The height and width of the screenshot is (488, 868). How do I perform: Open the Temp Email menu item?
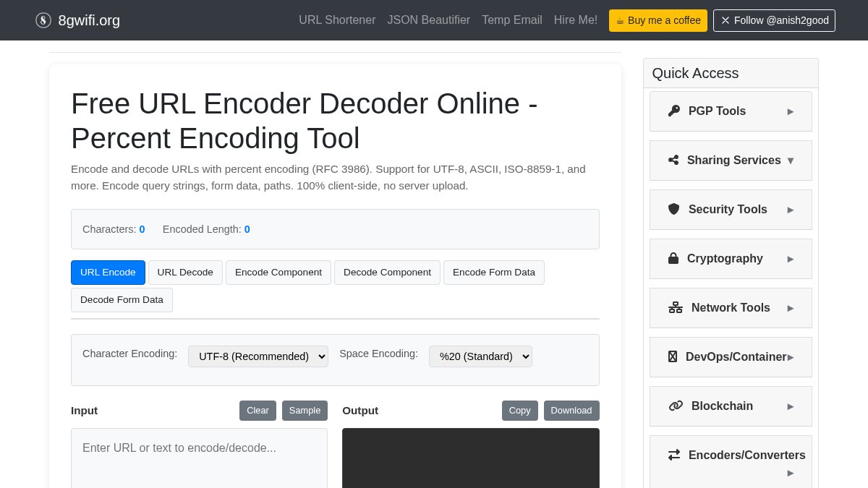pos(511,20)
